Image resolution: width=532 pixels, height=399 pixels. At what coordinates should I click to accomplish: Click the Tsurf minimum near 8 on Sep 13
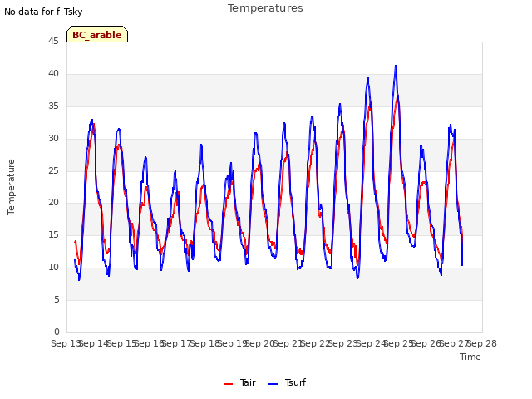[79, 279]
